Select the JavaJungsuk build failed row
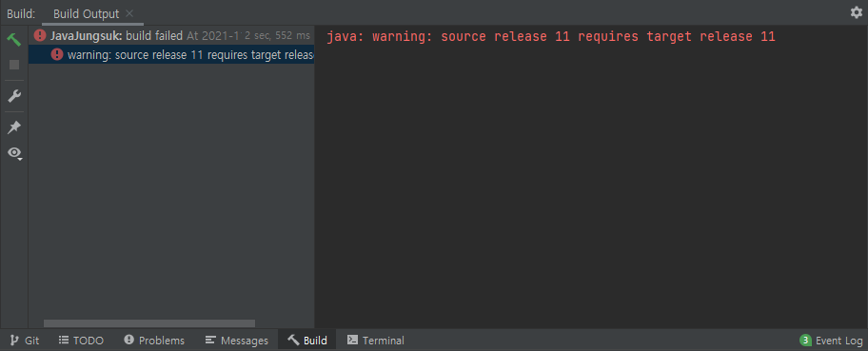This screenshot has height=351, width=868. click(x=171, y=36)
